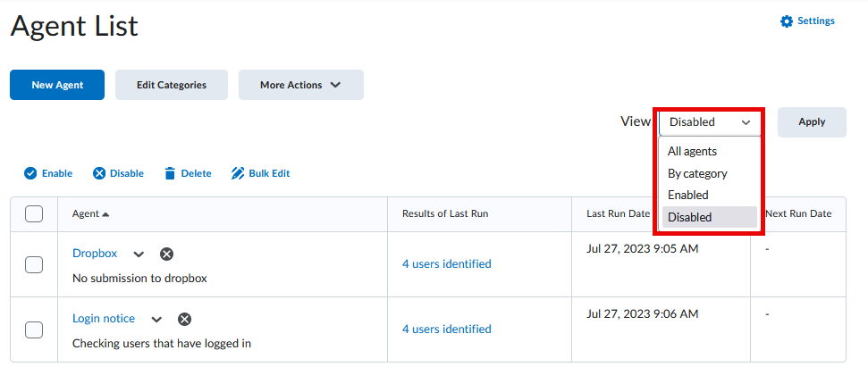Click disabled status icon beside Login notice
This screenshot has height=367, width=868.
click(184, 320)
